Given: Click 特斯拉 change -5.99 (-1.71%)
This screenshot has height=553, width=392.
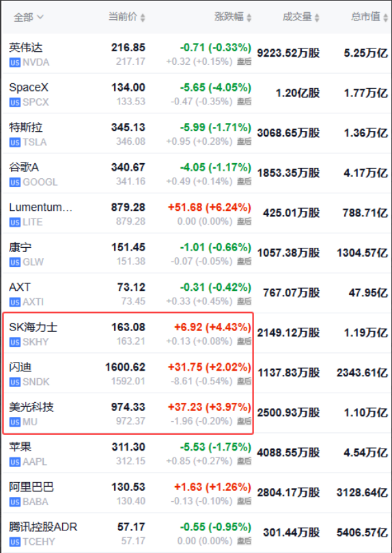Looking at the screenshot, I should tap(216, 127).
